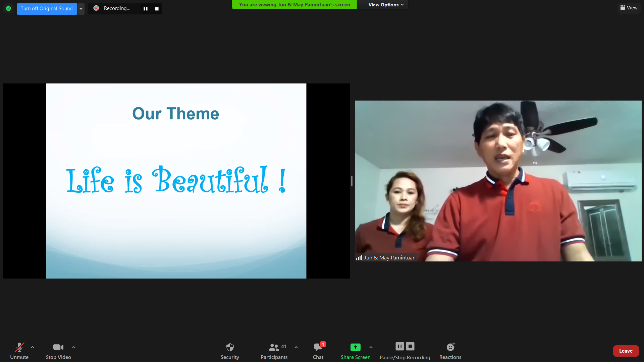Open the View layout menu
Image resolution: width=644 pixels, height=362 pixels.
[629, 8]
